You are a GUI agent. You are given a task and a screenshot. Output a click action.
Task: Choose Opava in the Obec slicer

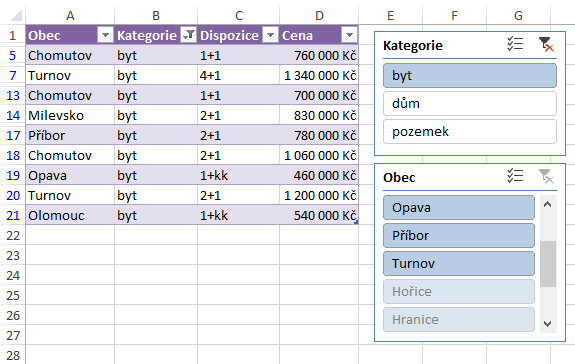[x=459, y=207]
